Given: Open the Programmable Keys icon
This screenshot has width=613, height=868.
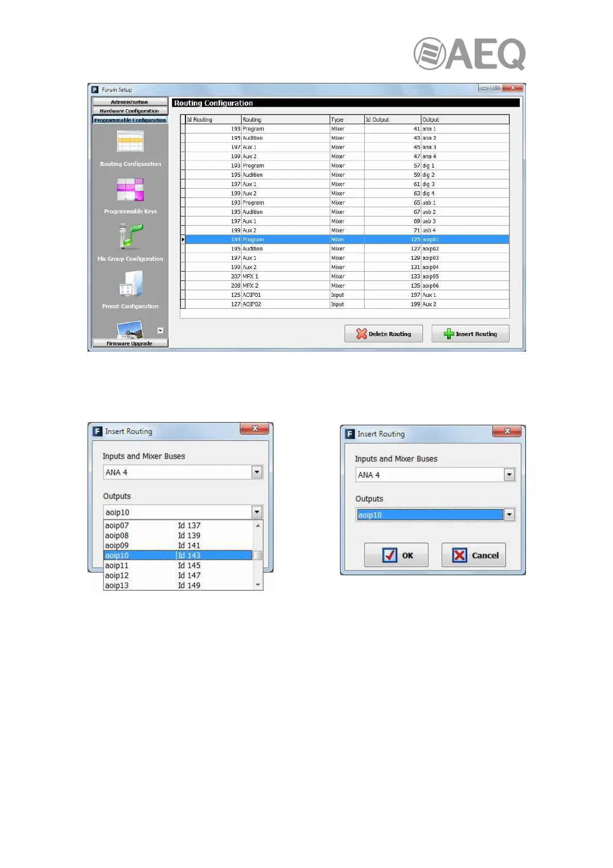Looking at the screenshot, I should click(130, 189).
